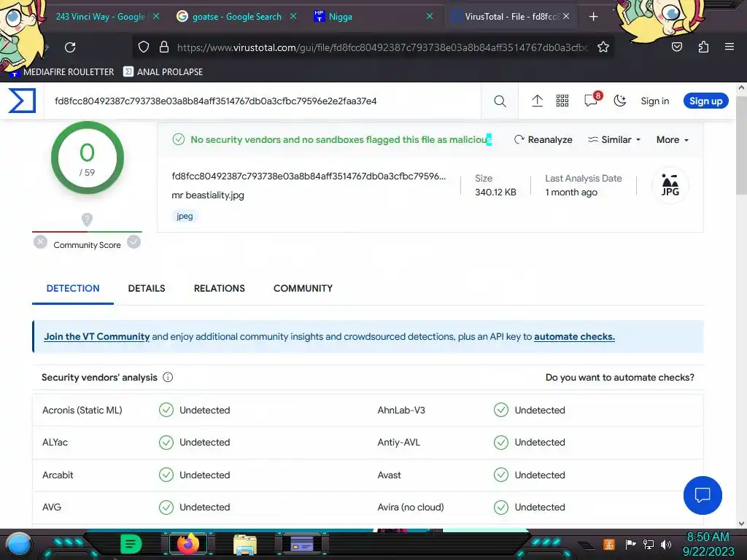The height and width of the screenshot is (560, 747).
Task: Switch to the DETECTION tab
Action: [73, 288]
